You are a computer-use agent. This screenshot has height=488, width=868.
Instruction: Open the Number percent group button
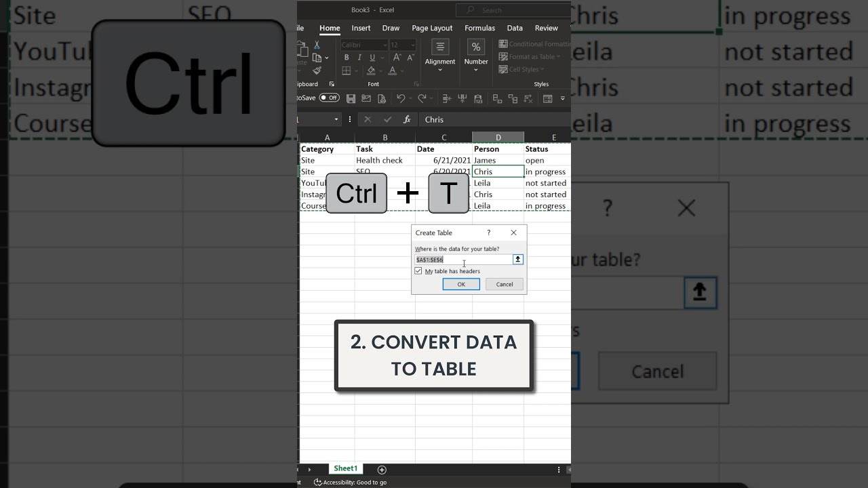pyautogui.click(x=476, y=56)
